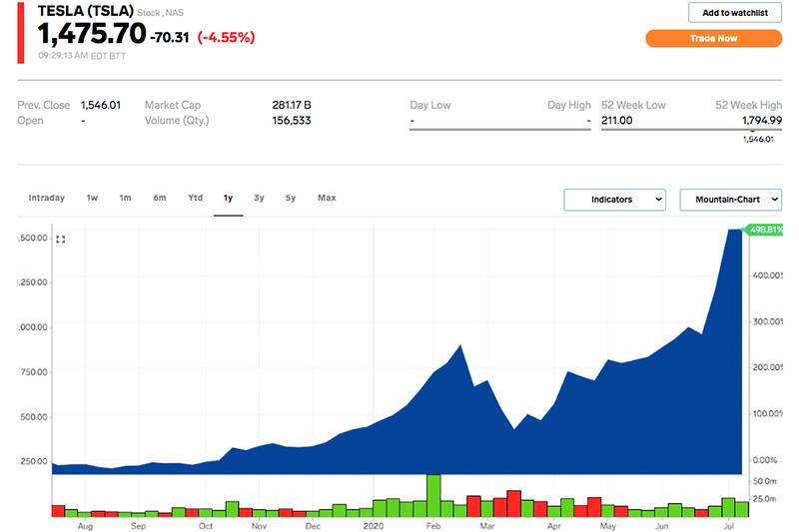The image size is (799, 532).
Task: Click the TESLA (TSLA) stock title
Action: (86, 11)
